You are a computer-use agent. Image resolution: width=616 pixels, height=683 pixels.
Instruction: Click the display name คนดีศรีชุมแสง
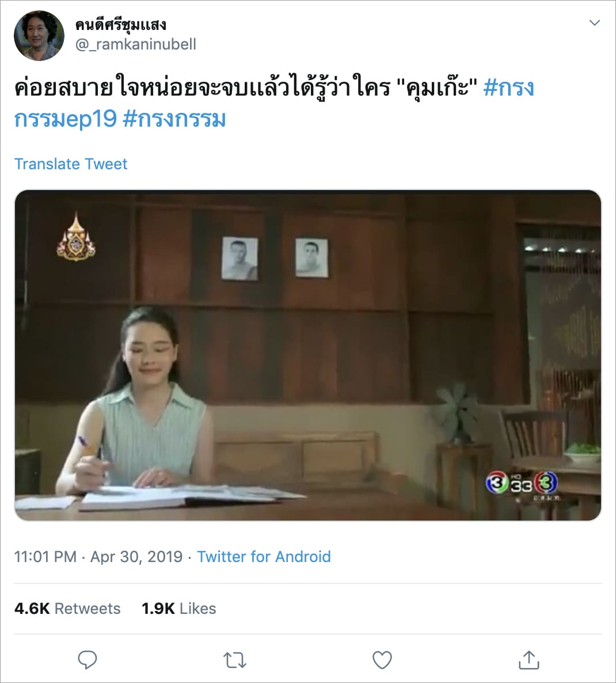[x=120, y=25]
